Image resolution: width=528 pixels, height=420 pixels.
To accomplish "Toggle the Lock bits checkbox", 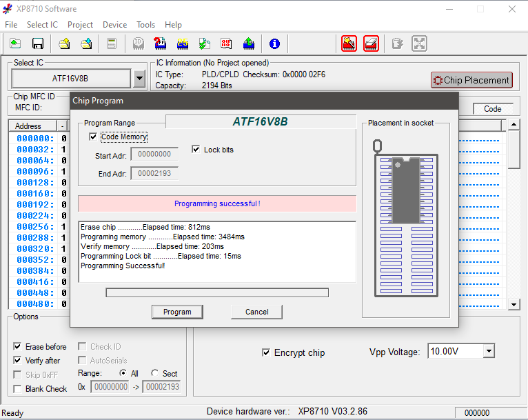I will point(196,150).
